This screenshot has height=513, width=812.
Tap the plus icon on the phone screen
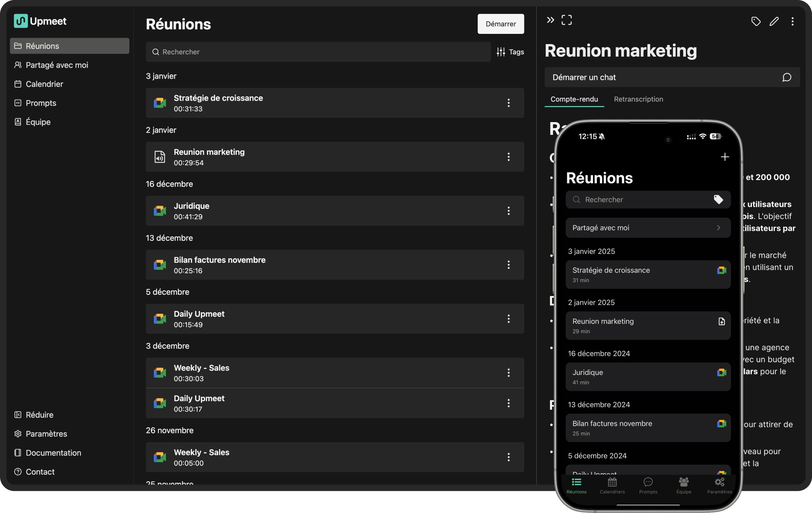(725, 156)
